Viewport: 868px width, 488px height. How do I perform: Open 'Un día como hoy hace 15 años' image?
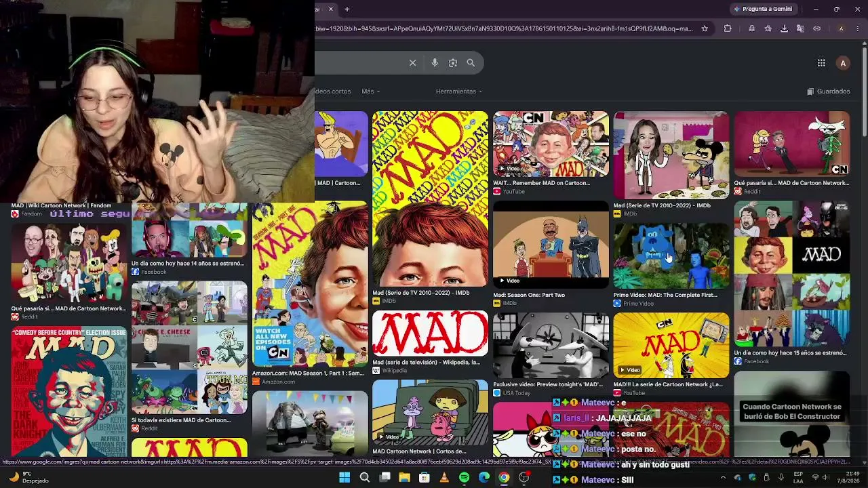[791, 274]
